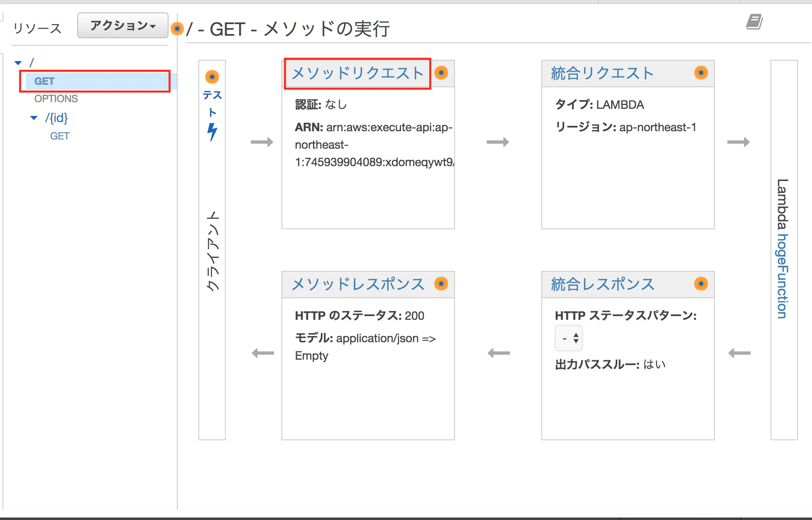Click the lightning bolt test icon
This screenshot has height=520, width=812.
212,132
